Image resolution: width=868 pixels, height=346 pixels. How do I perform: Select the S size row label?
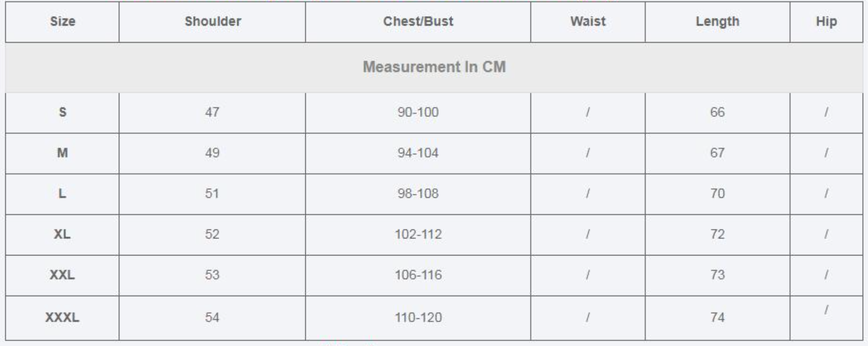(62, 112)
